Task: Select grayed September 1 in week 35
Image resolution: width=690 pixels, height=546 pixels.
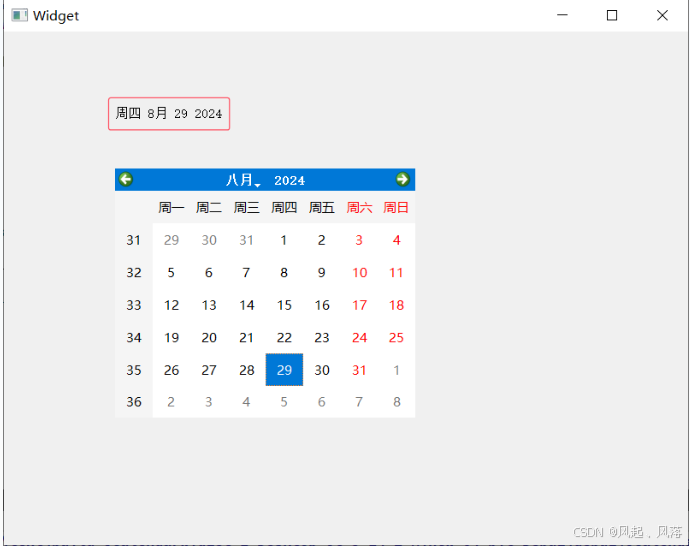Action: coord(396,370)
